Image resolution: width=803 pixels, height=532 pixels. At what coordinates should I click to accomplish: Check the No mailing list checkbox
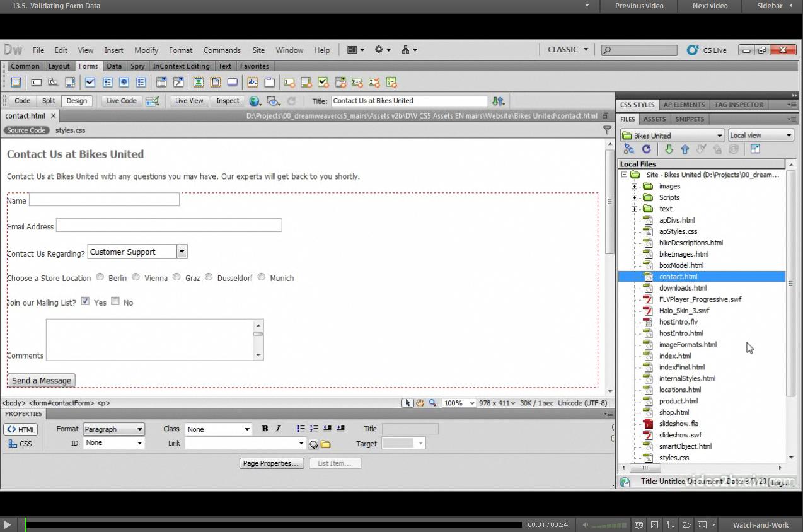coord(115,301)
